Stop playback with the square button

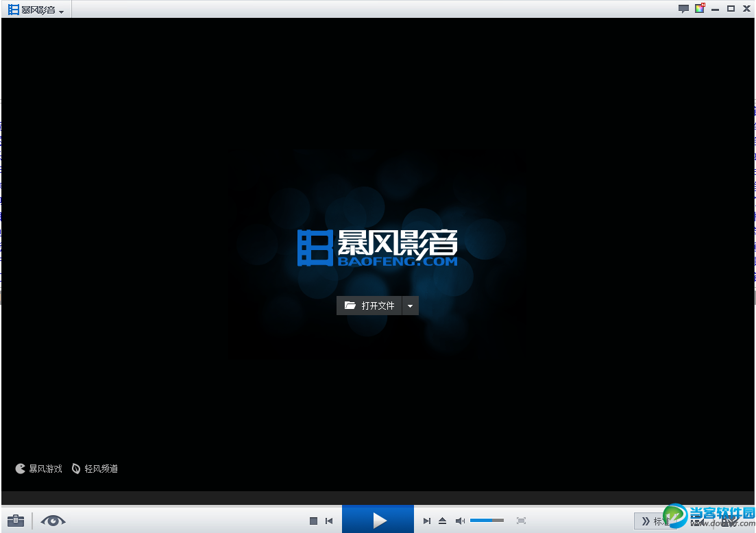[x=313, y=521]
